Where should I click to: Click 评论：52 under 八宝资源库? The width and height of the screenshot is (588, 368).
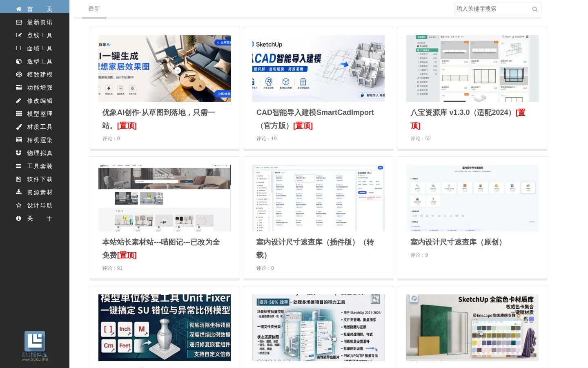[421, 139]
